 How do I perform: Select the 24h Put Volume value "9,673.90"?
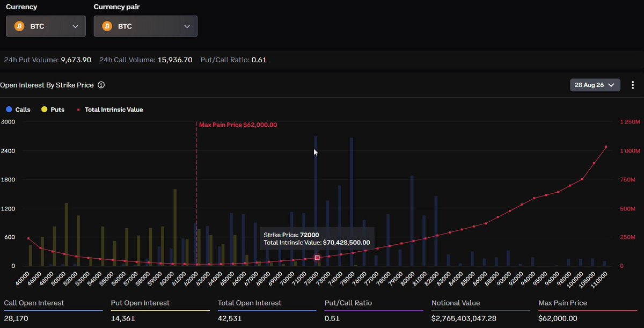(x=75, y=60)
